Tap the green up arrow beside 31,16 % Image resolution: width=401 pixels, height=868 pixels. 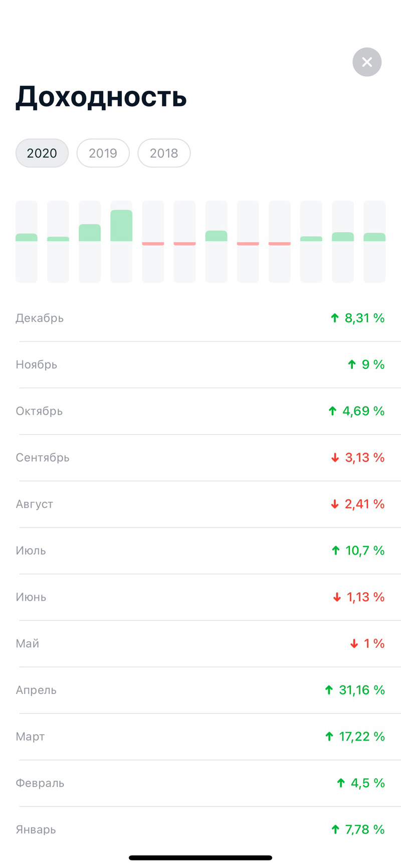329,690
